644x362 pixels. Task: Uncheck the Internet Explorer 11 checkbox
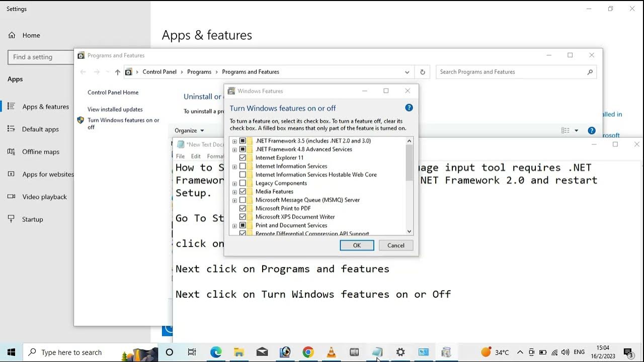click(x=243, y=158)
